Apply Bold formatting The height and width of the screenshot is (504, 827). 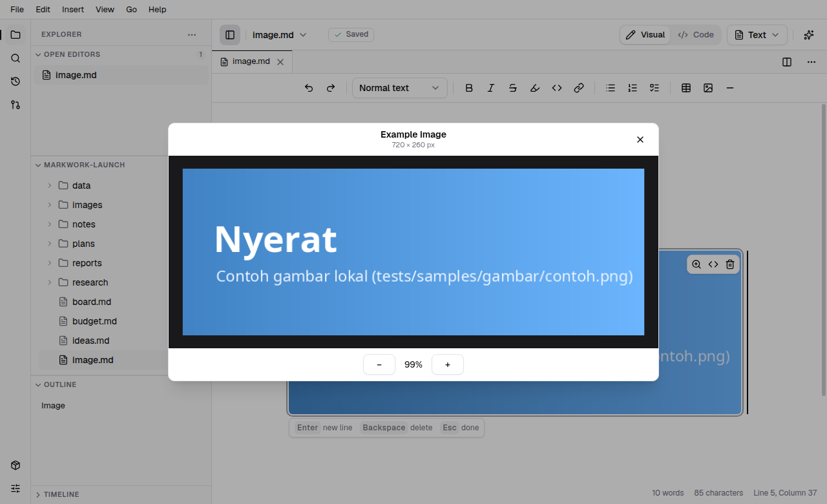[469, 88]
